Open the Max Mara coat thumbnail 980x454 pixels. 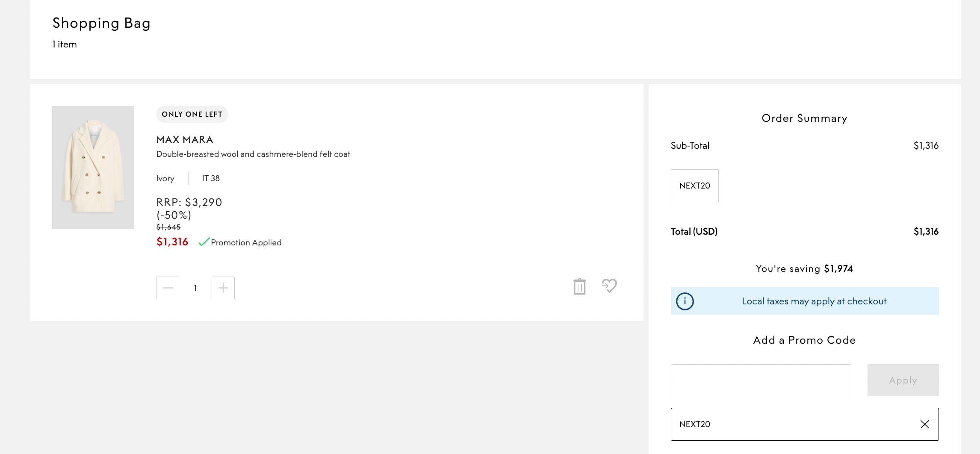point(93,168)
